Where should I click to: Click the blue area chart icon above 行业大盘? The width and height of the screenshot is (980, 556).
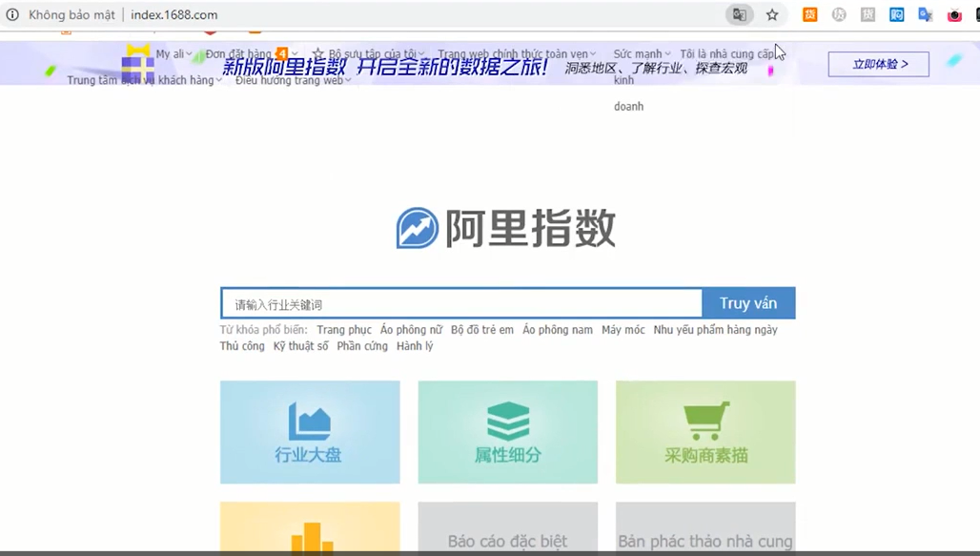[310, 421]
